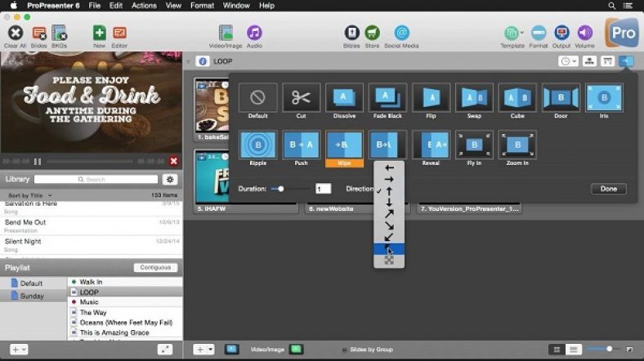Adjust the transition Duration slider
This screenshot has height=361, width=644.
point(281,189)
